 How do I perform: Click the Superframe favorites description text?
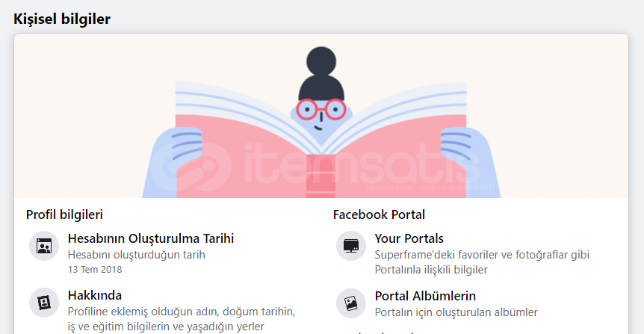click(x=482, y=262)
